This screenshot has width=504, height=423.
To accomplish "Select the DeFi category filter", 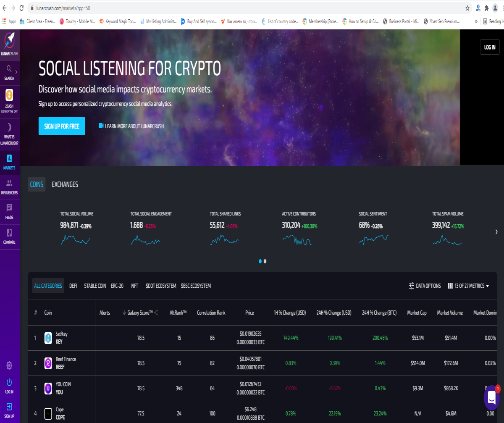I will (x=73, y=286).
